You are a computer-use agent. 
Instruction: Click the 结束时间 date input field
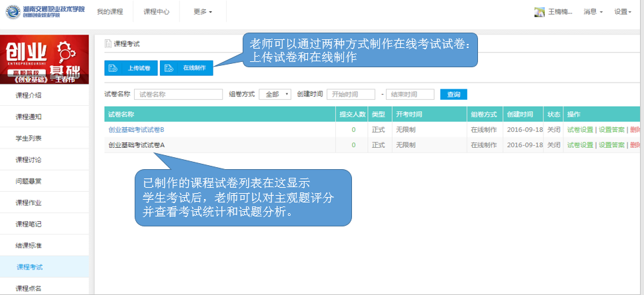coord(410,95)
